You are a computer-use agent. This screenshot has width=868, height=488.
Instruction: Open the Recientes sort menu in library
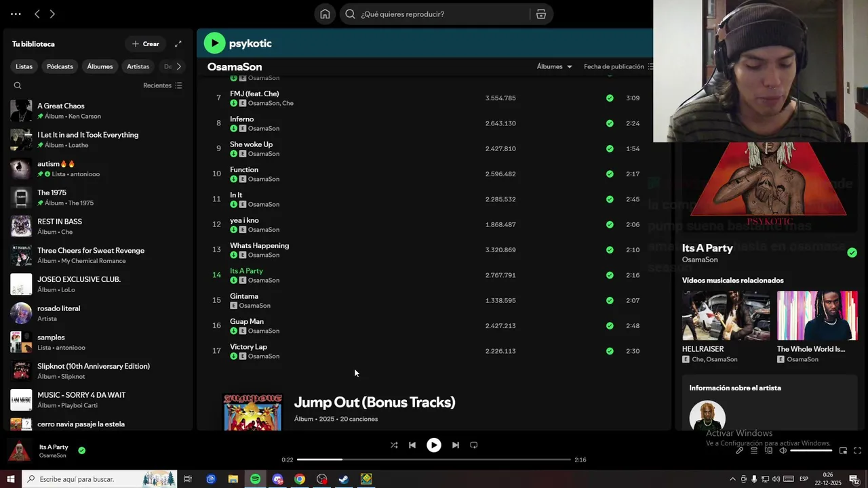point(163,85)
